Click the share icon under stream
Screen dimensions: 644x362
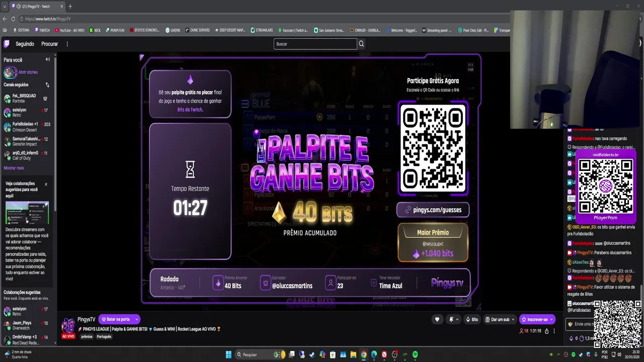tap(546, 331)
